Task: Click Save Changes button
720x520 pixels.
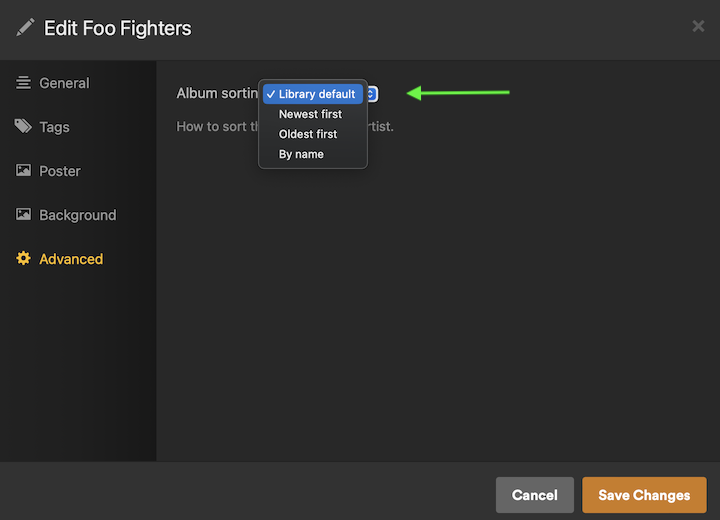Action: point(644,495)
